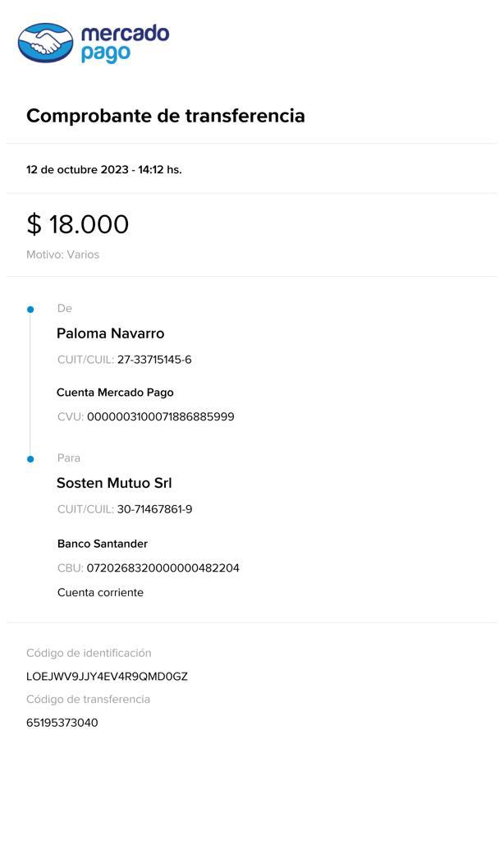Select the sender CUIT/CUIL 27-33715145-6
Viewport: 504px width, 841px height.
click(x=154, y=360)
